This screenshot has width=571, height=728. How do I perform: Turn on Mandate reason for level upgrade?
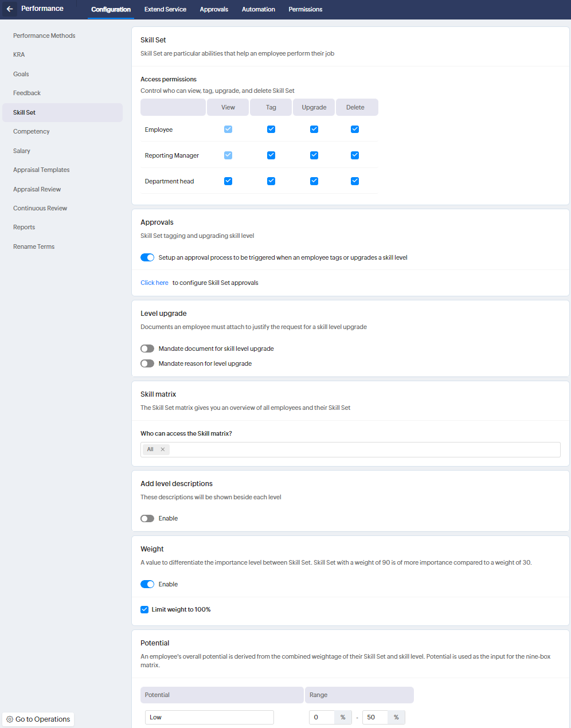(147, 363)
